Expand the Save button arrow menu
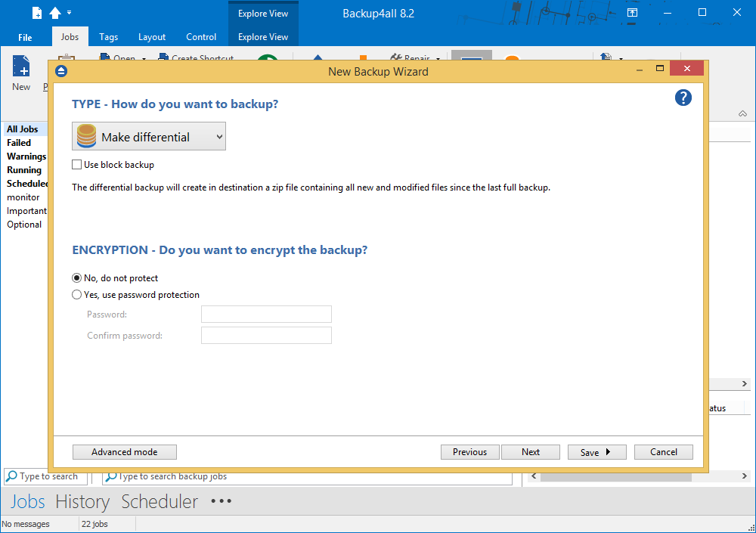The image size is (756, 533). [608, 452]
